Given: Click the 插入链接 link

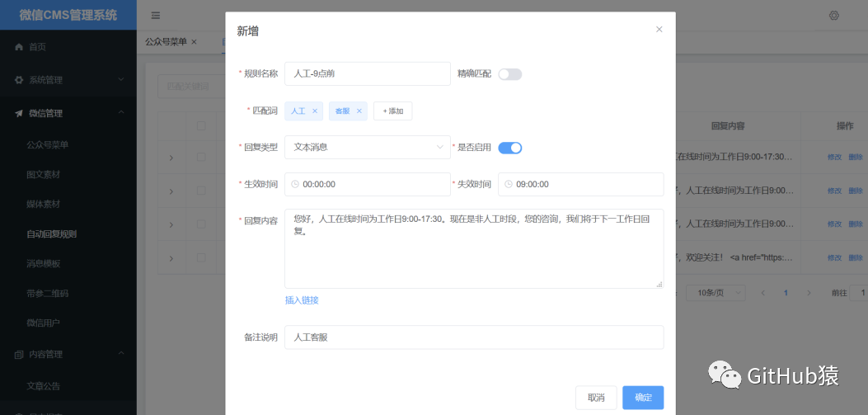Looking at the screenshot, I should click(302, 300).
